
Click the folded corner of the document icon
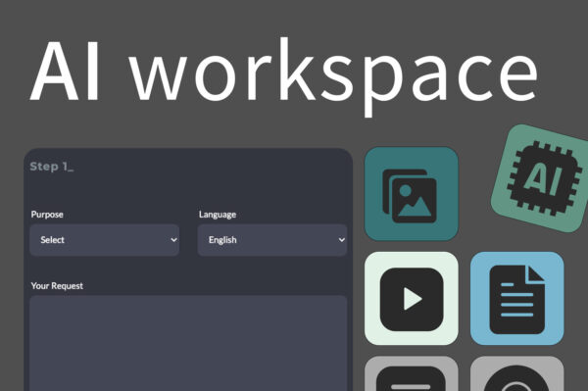[535, 274]
